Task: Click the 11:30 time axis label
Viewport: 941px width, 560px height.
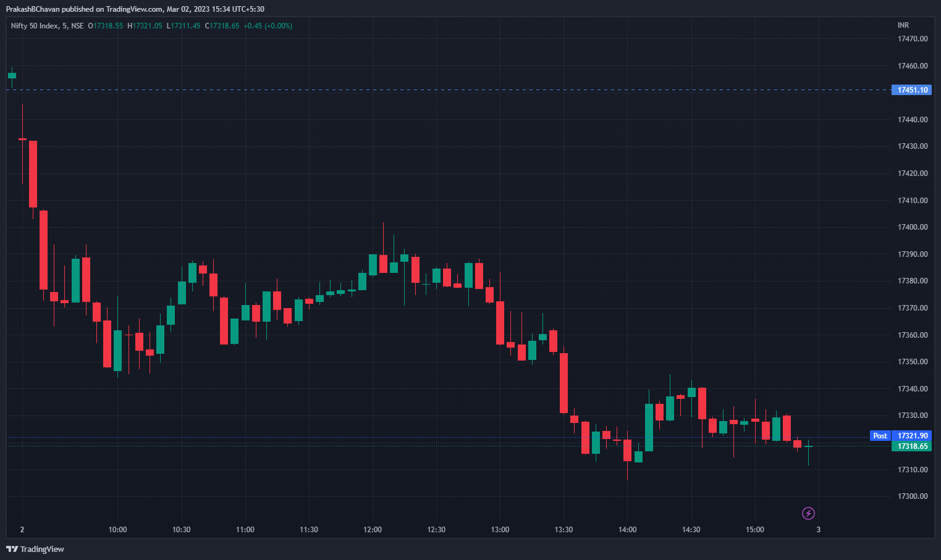Action: tap(309, 530)
